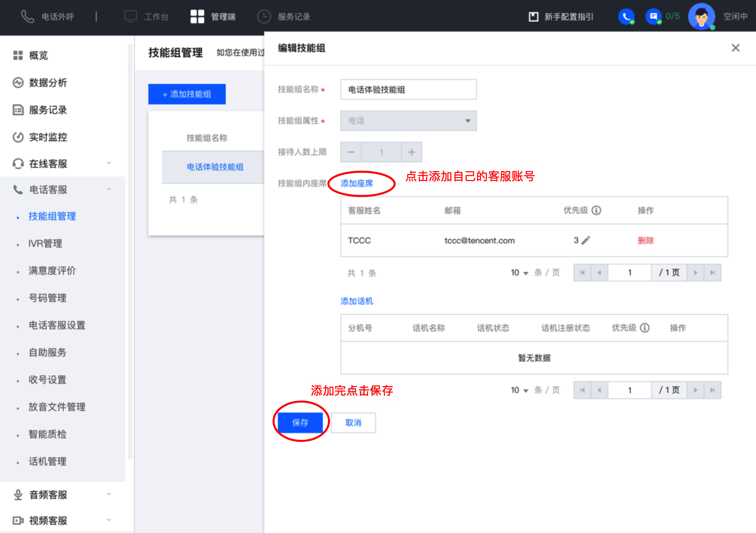
Task: Click the blue 保存 button
Action: (300, 423)
